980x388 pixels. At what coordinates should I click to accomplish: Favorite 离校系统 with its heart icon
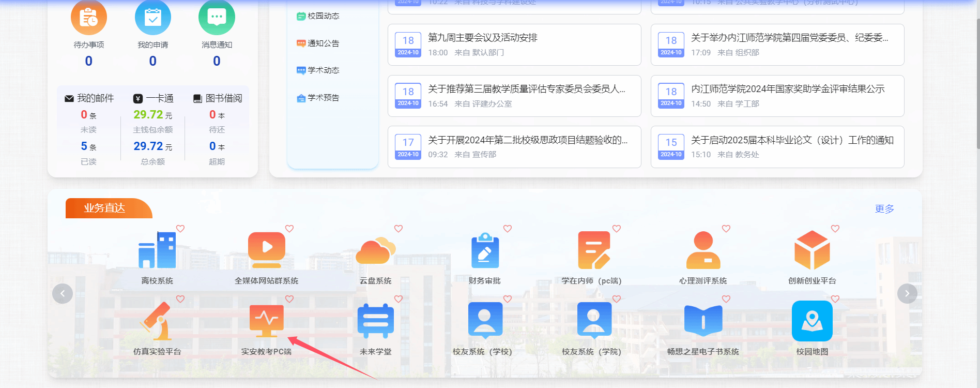point(180,229)
